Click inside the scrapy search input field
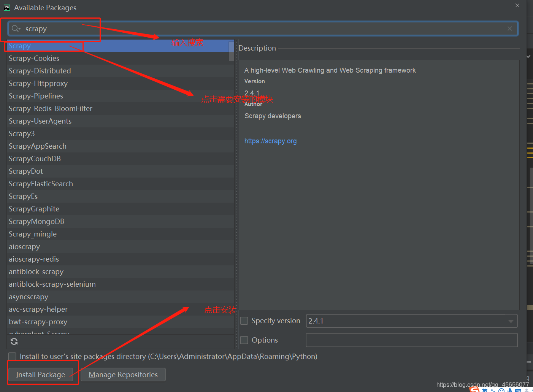This screenshot has height=392, width=533. pos(263,29)
